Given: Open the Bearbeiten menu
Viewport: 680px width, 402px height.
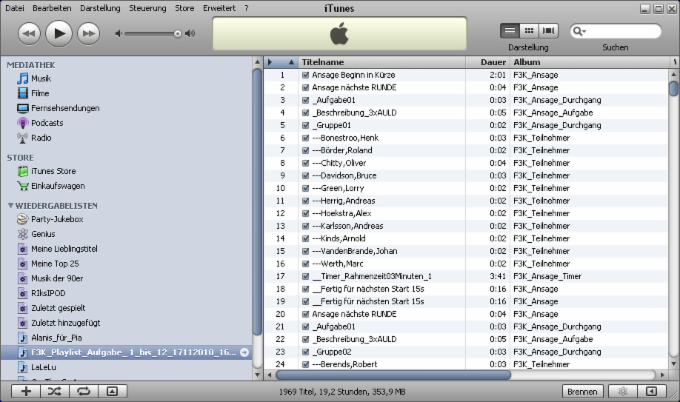Looking at the screenshot, I should [x=52, y=8].
